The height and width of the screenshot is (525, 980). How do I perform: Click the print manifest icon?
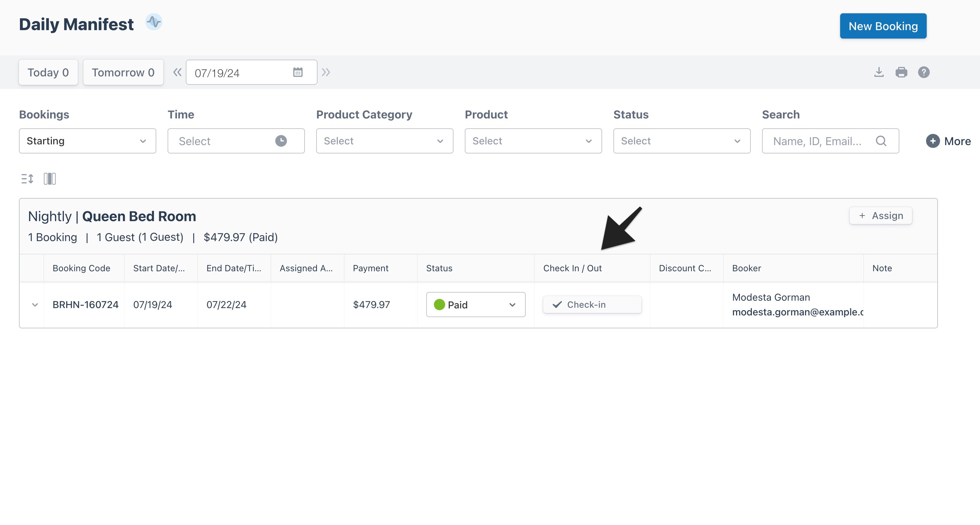point(901,72)
